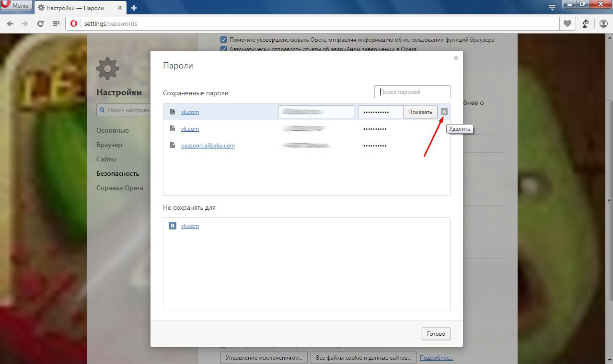This screenshot has width=613, height=364.
Task: Click vk.com in the never-save list
Action: [x=190, y=226]
